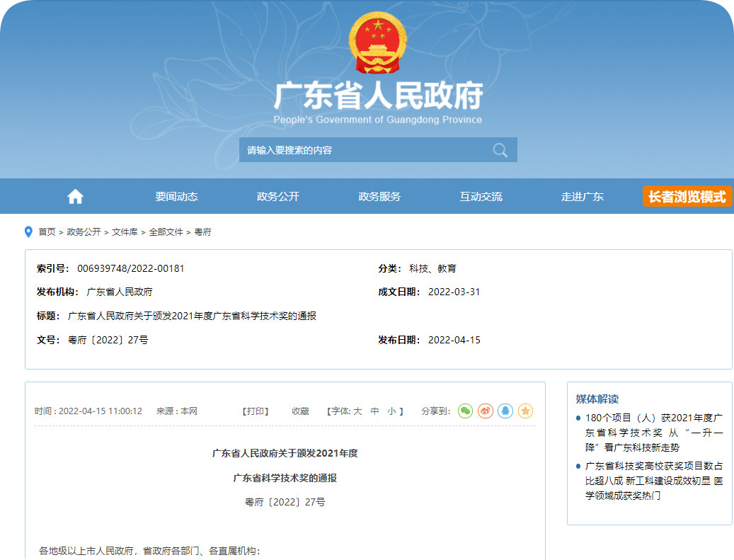Open the 走进广东 menu
734x560 pixels.
(583, 197)
